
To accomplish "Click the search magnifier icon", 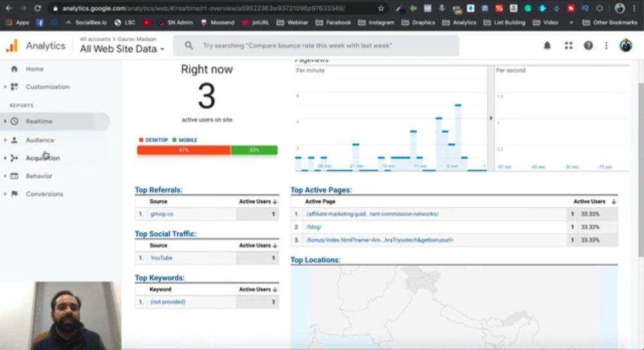I will [x=189, y=46].
